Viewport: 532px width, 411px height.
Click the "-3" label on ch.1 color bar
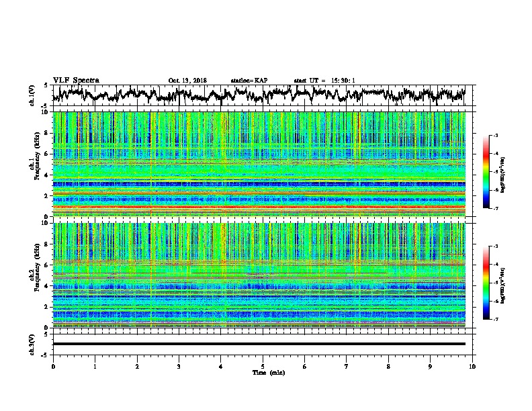(x=496, y=135)
